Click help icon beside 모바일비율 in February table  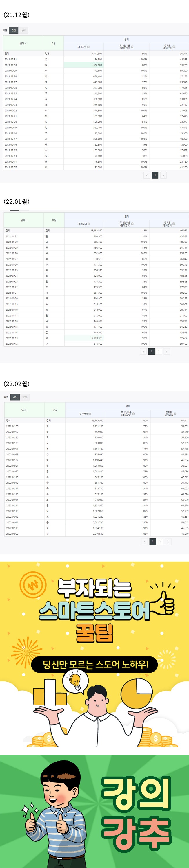point(134,413)
